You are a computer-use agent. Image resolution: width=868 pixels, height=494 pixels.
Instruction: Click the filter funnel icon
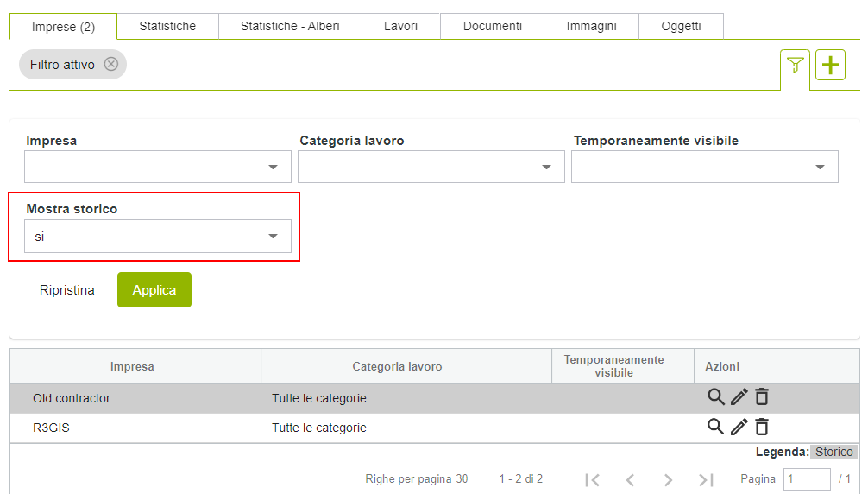coord(795,66)
